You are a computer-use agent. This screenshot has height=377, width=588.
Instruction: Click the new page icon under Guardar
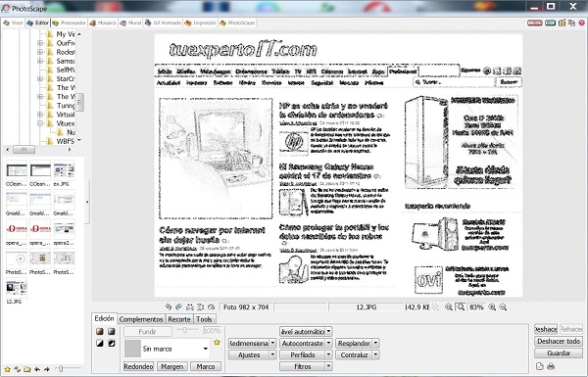click(540, 366)
